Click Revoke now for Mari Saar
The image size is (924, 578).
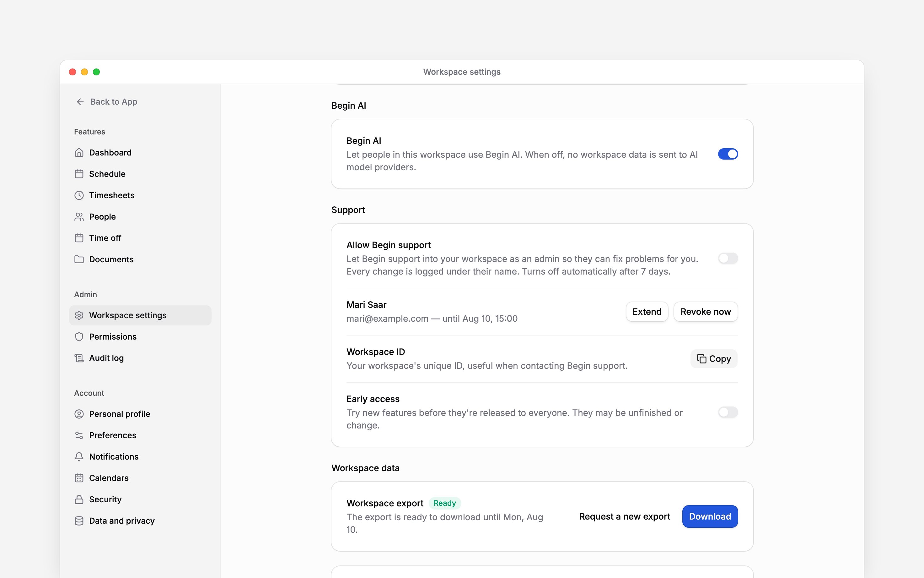click(x=706, y=312)
